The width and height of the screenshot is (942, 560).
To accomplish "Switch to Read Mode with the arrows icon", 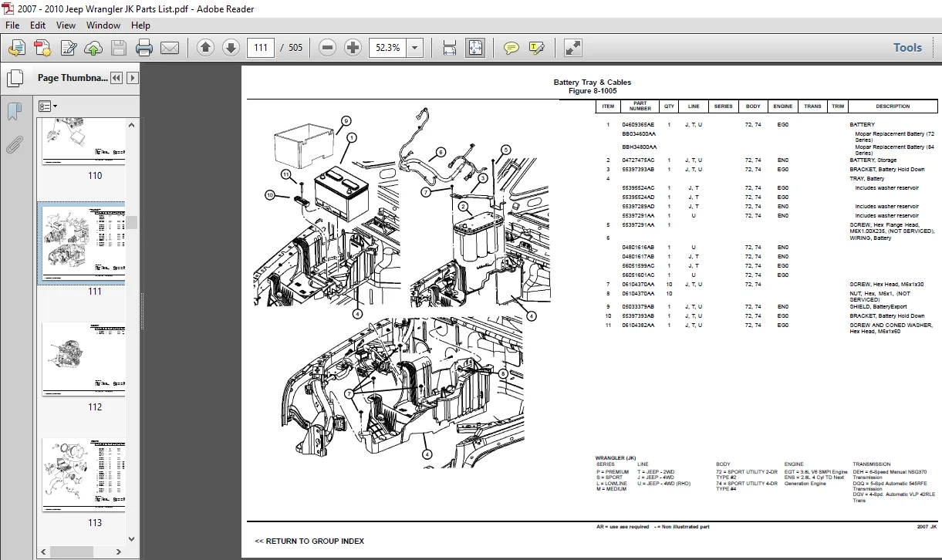I will tap(573, 48).
